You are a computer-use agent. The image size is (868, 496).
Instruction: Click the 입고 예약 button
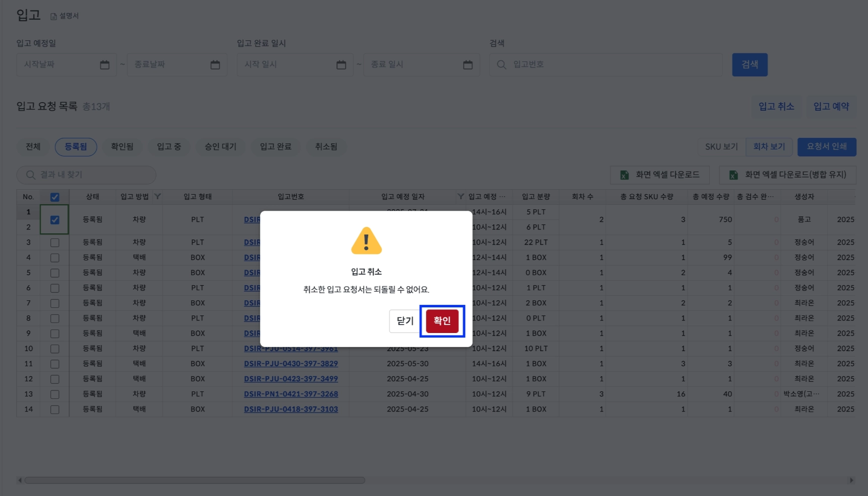coord(831,107)
